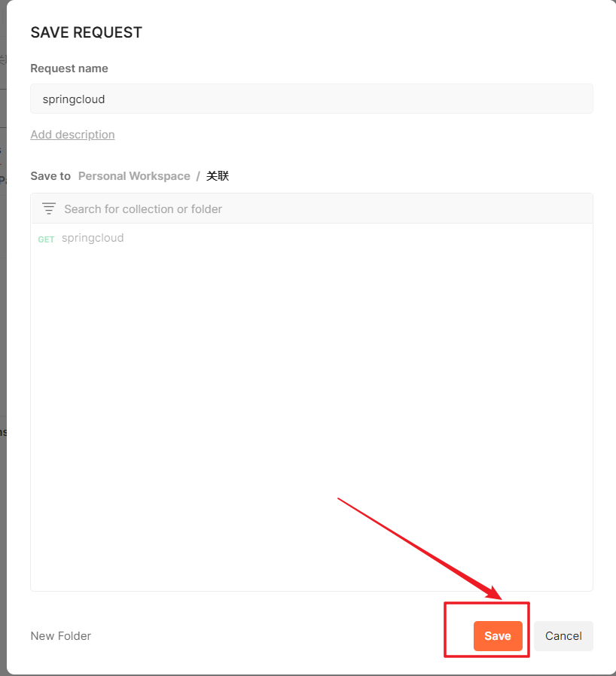Click the slash separator in breadcrumb path
Screen dimensions: 616x676
tap(198, 176)
